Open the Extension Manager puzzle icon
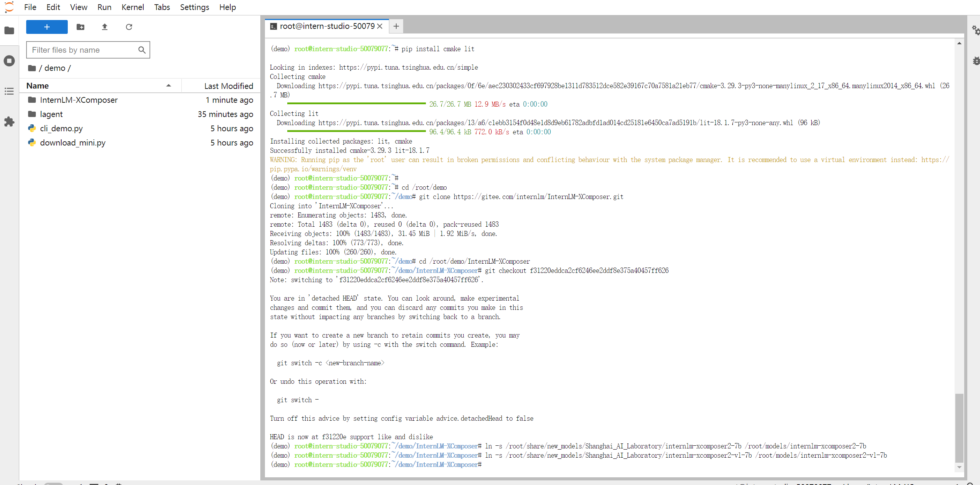980x485 pixels. click(9, 122)
